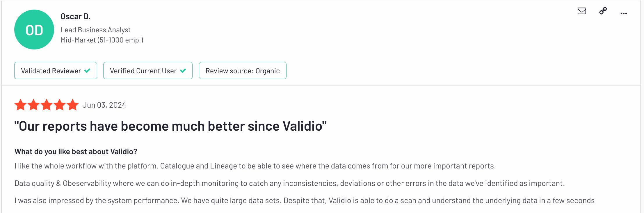644x213 pixels.
Task: Click the OD avatar circle
Action: tap(34, 30)
